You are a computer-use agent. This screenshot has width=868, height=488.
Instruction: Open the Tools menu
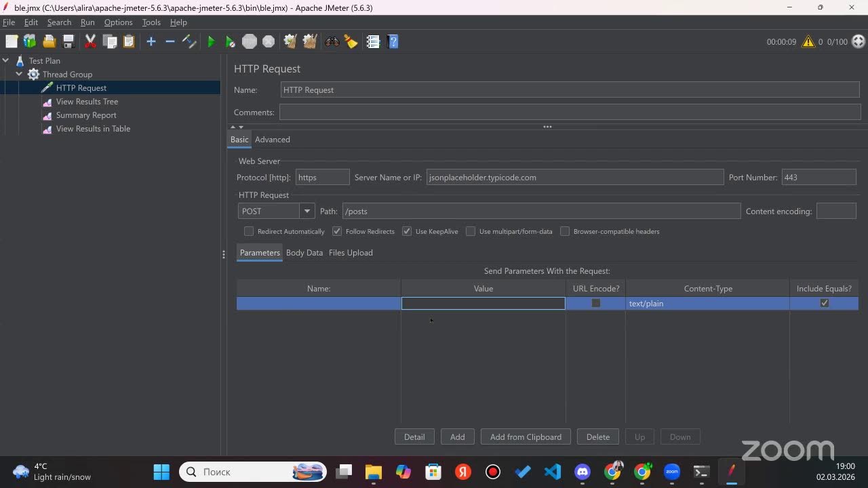(151, 22)
